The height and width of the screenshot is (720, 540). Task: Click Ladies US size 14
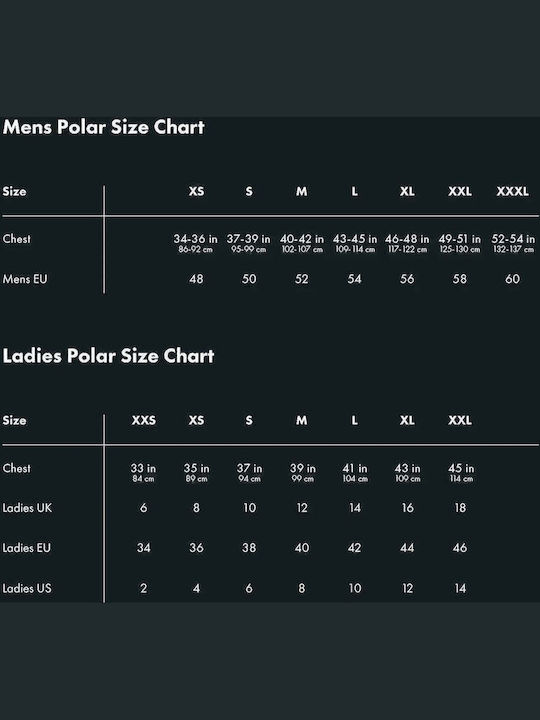(x=461, y=588)
